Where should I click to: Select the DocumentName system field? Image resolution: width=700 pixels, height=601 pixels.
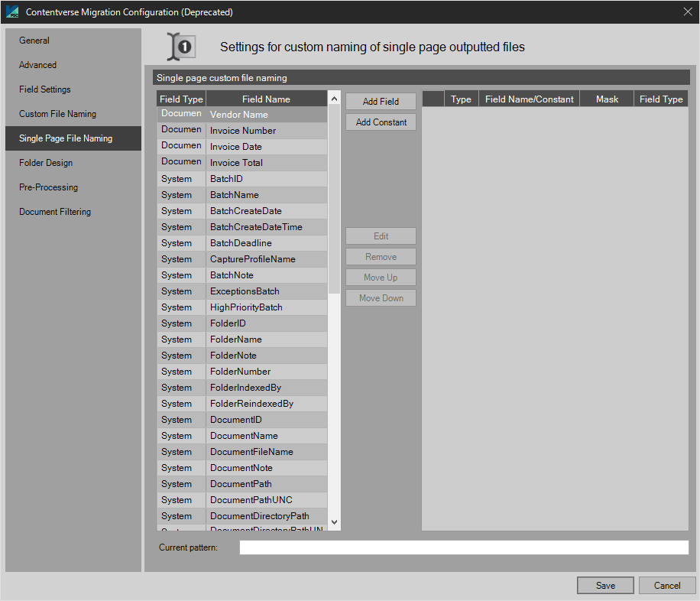coord(242,436)
